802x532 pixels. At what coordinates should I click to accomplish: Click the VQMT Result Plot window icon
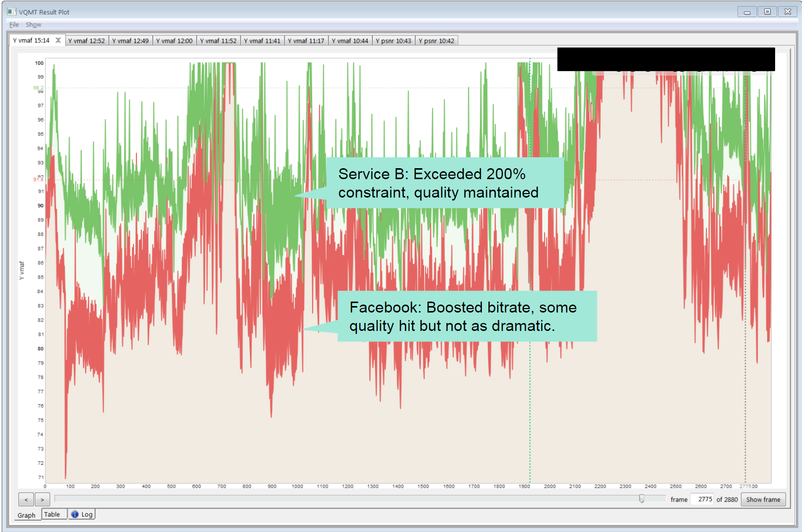coord(11,11)
